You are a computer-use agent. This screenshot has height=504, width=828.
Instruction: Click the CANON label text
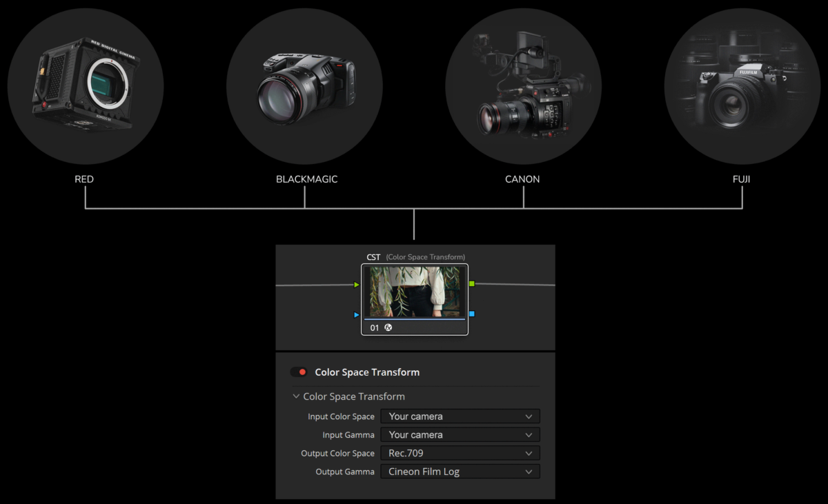(x=522, y=179)
